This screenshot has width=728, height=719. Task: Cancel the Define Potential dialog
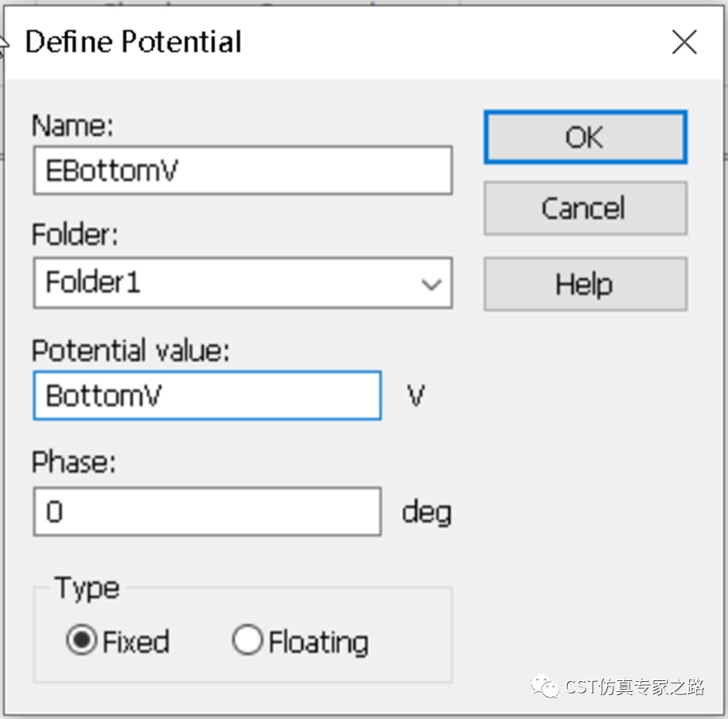(x=585, y=208)
